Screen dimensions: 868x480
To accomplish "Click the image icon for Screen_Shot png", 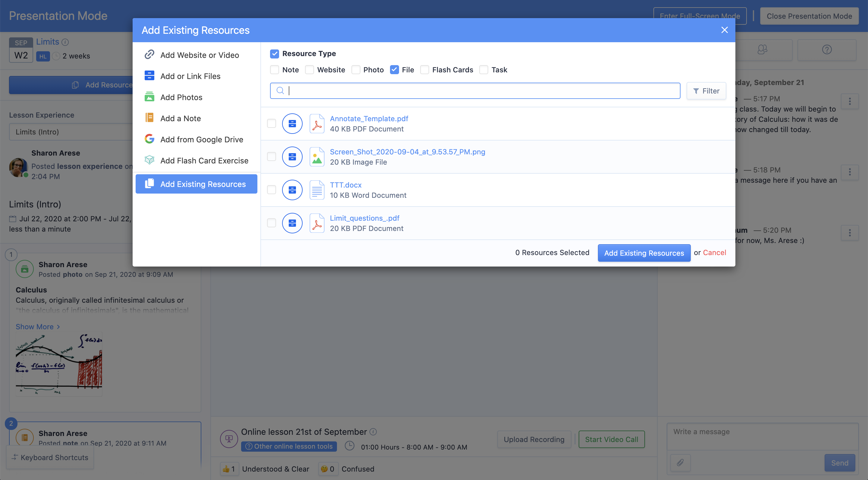I will pyautogui.click(x=317, y=157).
